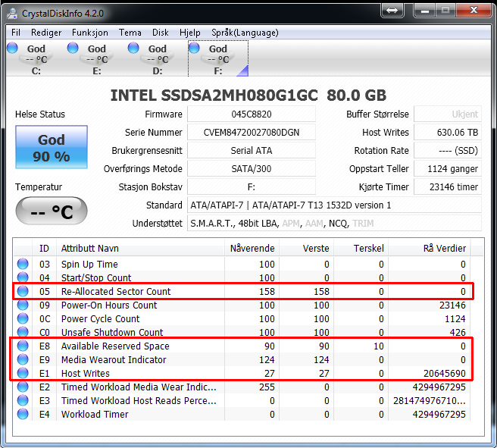Click the health orb above drive F:
This screenshot has width=497, height=448.
click(194, 48)
